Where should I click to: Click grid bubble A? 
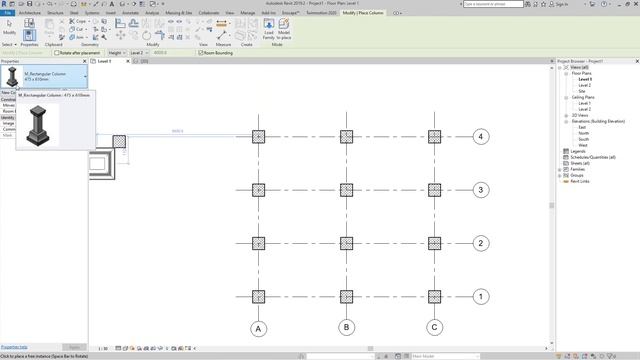tap(258, 329)
